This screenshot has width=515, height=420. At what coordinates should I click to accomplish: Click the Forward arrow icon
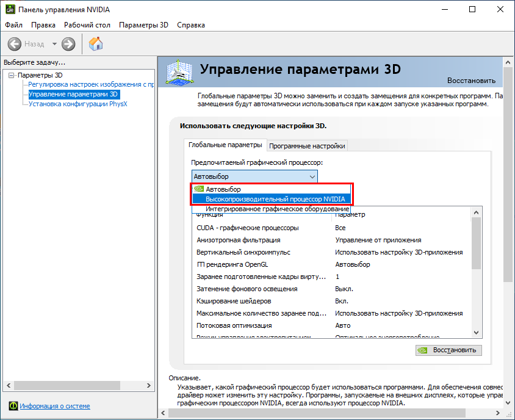[68, 44]
